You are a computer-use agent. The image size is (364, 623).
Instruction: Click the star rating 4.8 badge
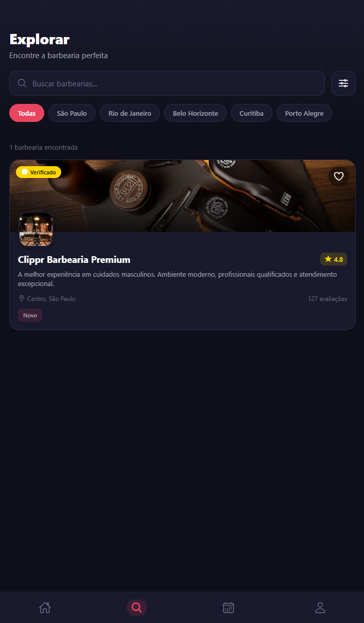click(x=334, y=259)
